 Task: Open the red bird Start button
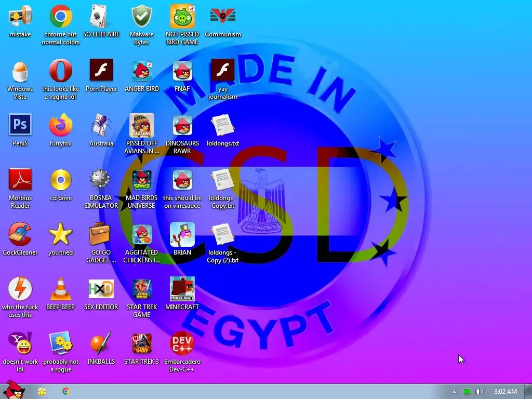coord(14,390)
